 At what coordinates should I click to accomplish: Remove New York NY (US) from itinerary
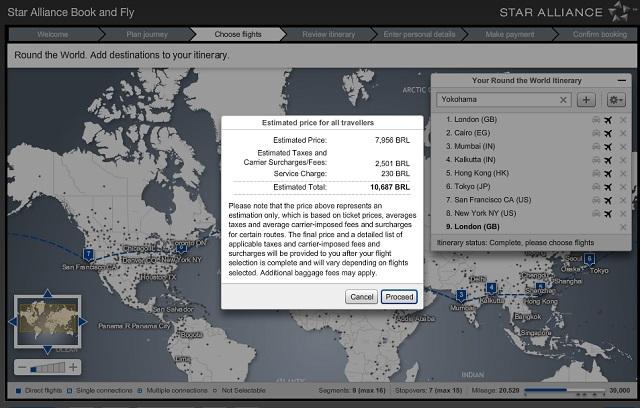tap(623, 214)
